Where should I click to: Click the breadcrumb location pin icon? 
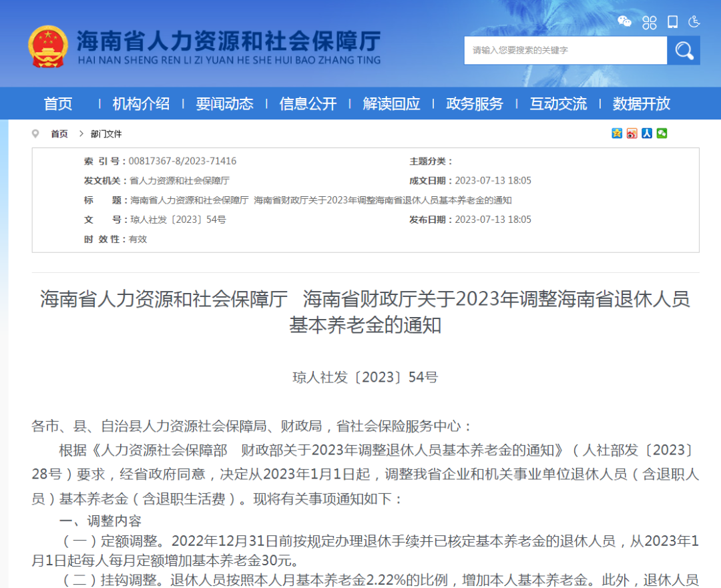coord(35,133)
